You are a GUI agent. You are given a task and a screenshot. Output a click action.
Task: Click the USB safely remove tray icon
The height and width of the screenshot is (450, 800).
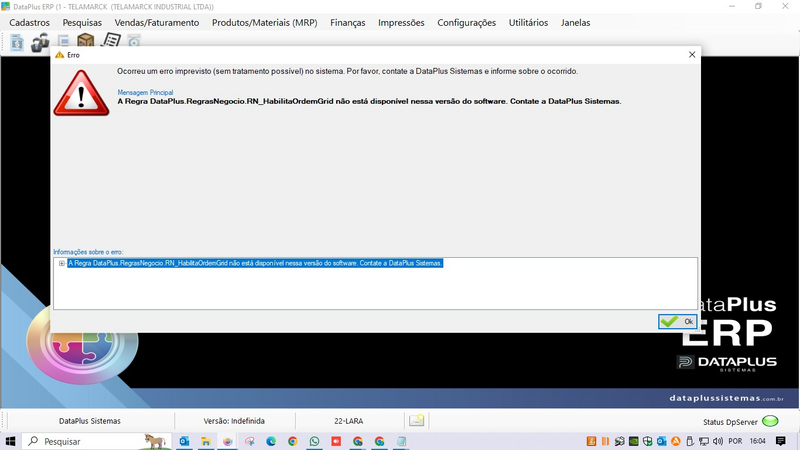(x=690, y=441)
